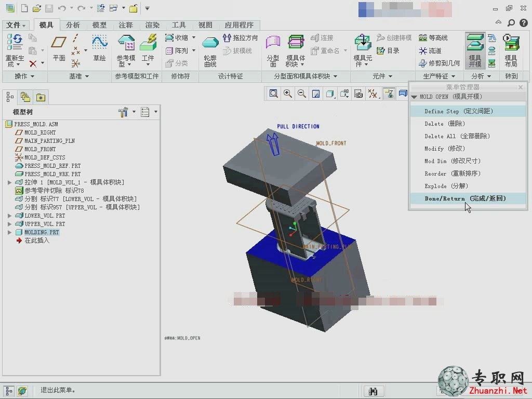Click the 流道 (Runner) tool
This screenshot has width=532, height=399.
coord(430,50)
